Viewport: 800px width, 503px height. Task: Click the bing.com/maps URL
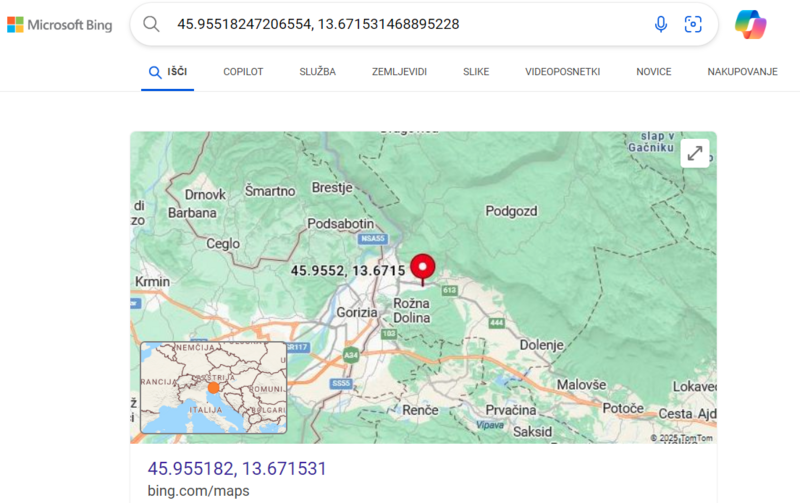coord(198,491)
